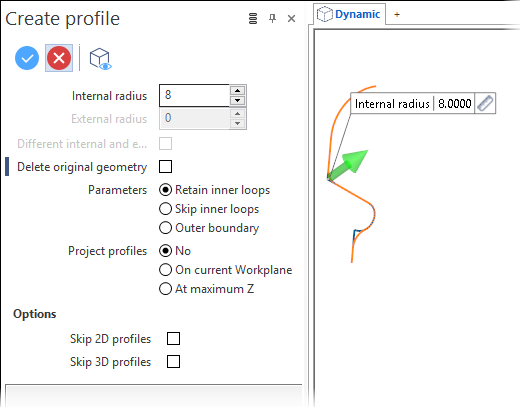Enable Skip 3D profiles checkbox

(x=173, y=362)
